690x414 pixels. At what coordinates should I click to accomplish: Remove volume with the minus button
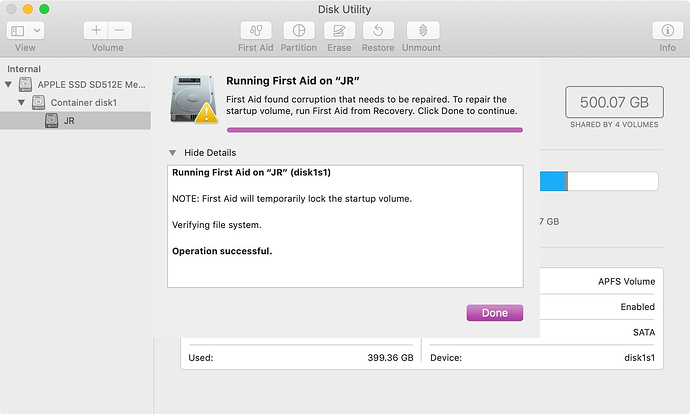120,30
